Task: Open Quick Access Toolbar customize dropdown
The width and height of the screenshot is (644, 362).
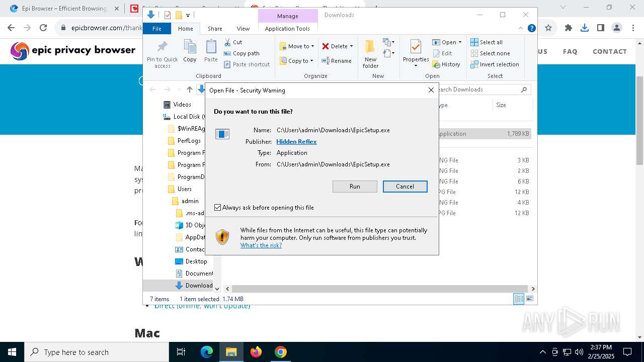Action: click(x=188, y=15)
